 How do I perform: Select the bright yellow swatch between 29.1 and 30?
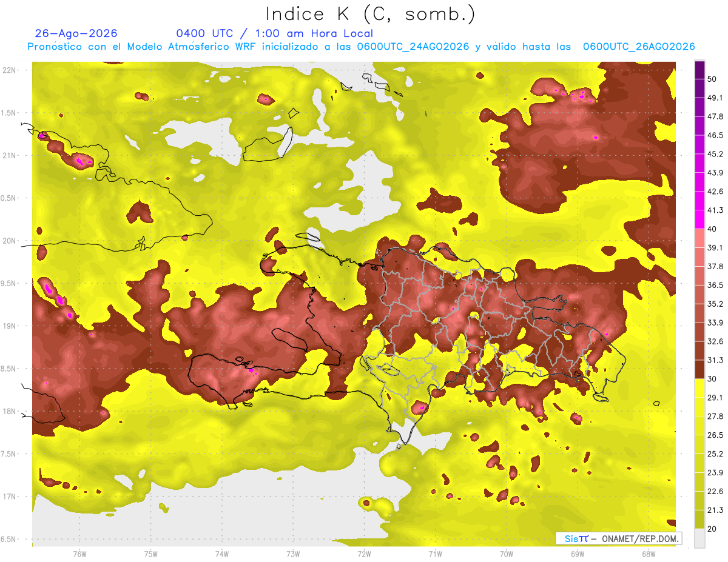point(699,388)
